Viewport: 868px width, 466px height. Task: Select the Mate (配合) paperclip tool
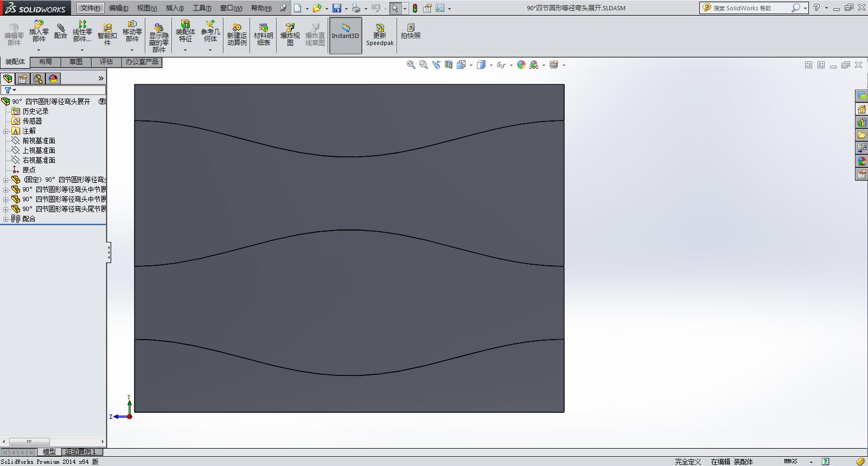pyautogui.click(x=61, y=31)
